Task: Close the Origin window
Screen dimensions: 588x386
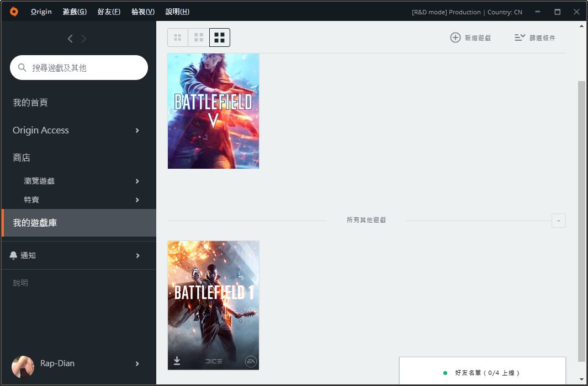Action: [x=577, y=12]
